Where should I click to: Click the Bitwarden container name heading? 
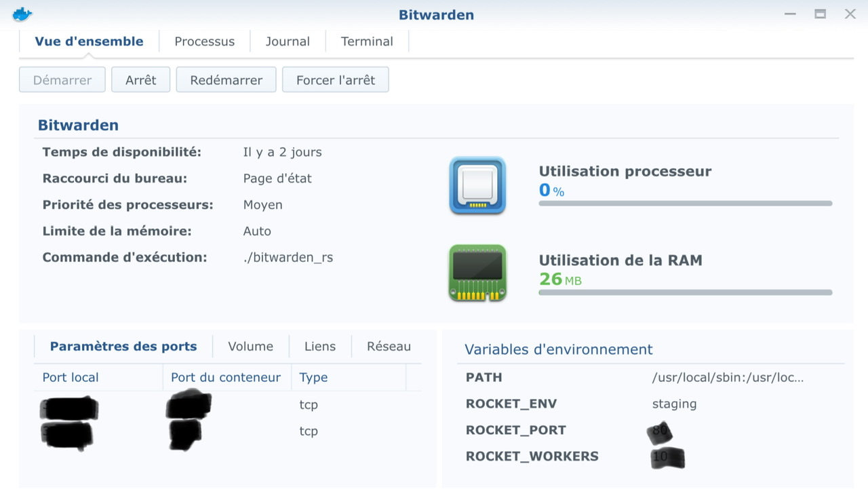(78, 125)
